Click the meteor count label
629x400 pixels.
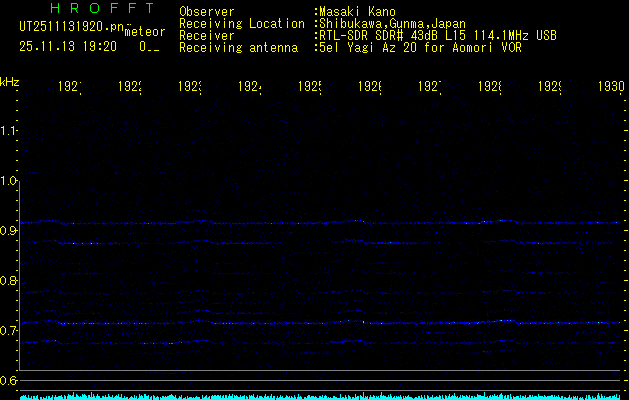144,32
